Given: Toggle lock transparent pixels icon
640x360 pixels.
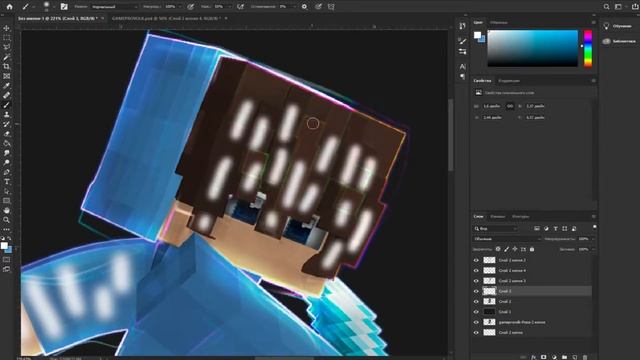Looking at the screenshot, I should (x=498, y=249).
